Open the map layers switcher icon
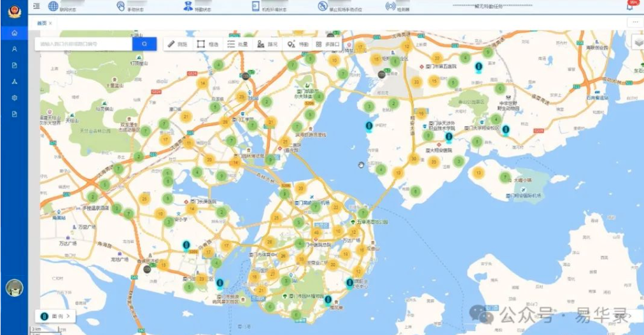Screen dimensions: 644x335 point(638,42)
